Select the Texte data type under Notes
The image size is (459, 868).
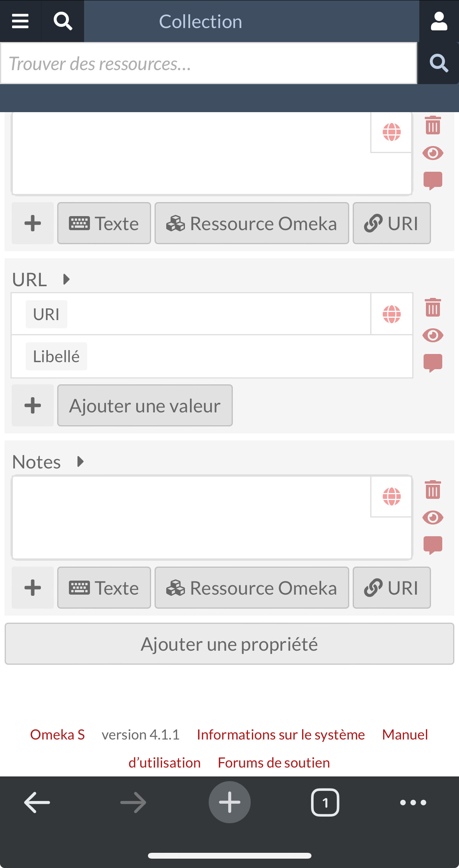coord(104,588)
